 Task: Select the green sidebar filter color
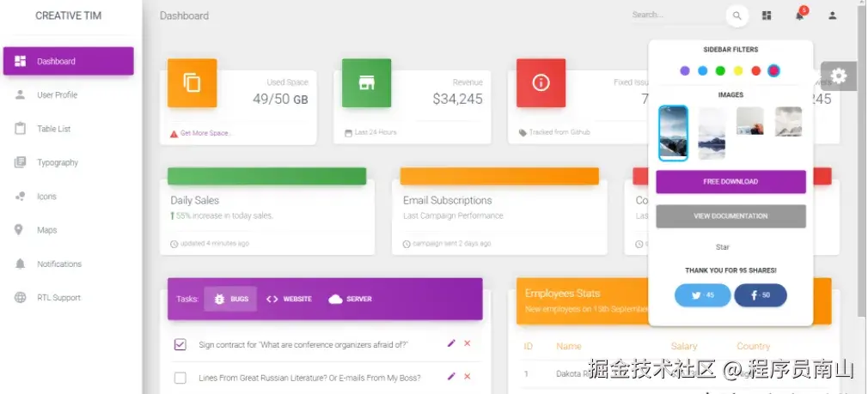[x=720, y=70]
